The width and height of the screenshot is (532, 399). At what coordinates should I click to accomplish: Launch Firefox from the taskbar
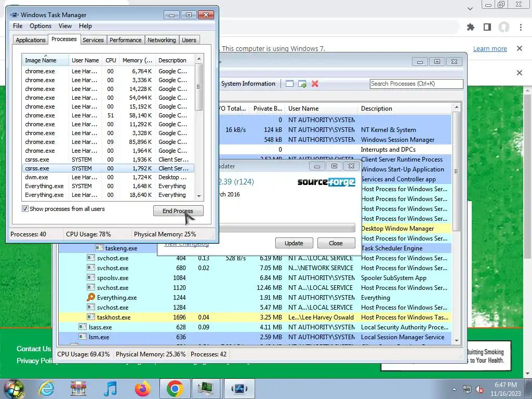tap(142, 389)
